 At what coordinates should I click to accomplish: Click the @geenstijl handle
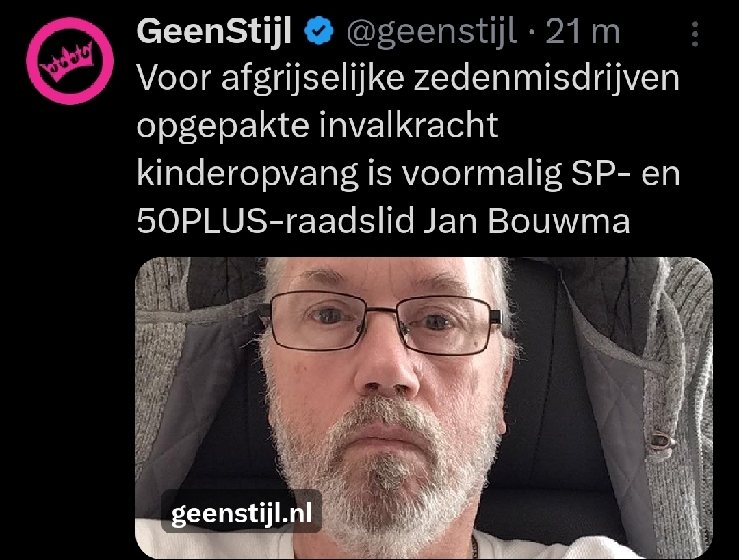click(x=432, y=33)
